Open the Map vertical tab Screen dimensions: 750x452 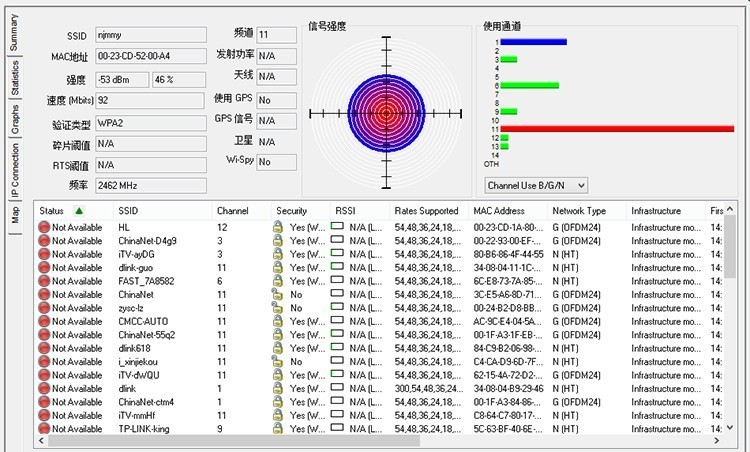[x=15, y=216]
